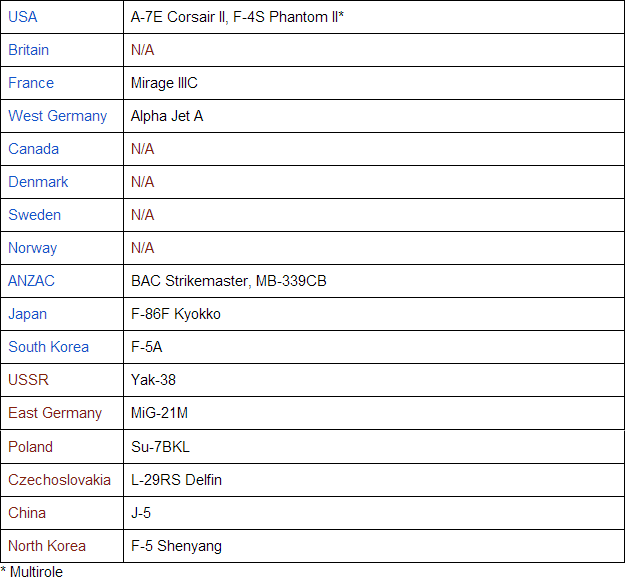Screen dimensions: 625x583
Task: Open the Japan link
Action: coord(27,314)
